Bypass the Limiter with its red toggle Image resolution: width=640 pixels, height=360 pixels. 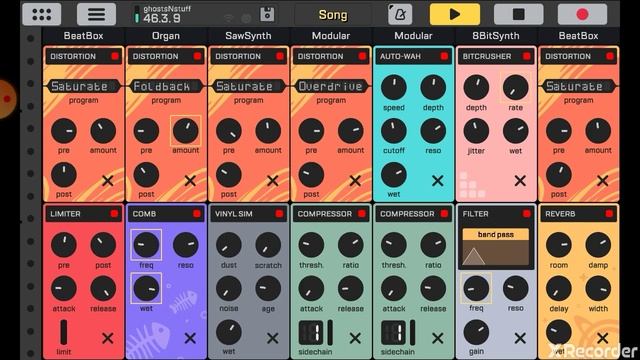coord(114,213)
